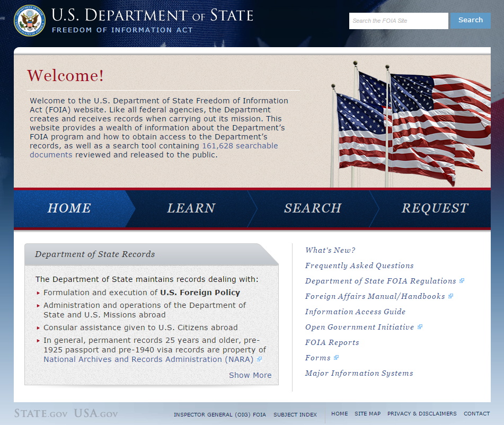Go to the SEARCH navigation tab
This screenshot has width=504, height=425.
313,208
